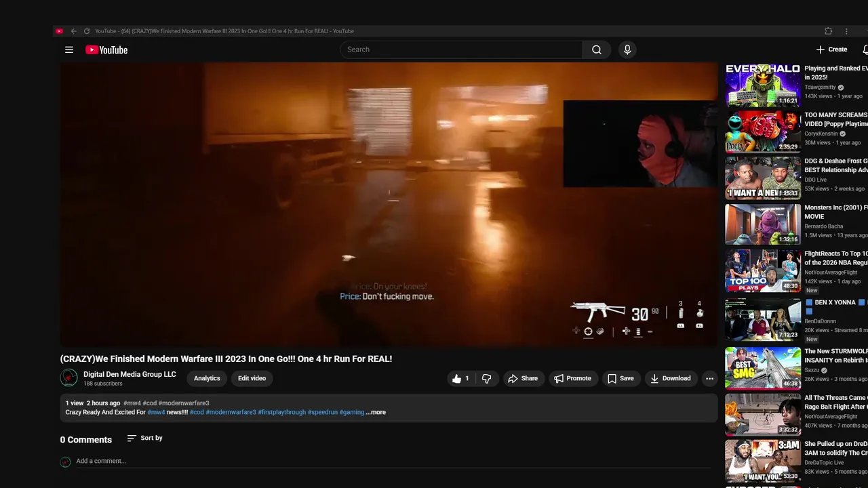The height and width of the screenshot is (488, 868).
Task: Click the Edit video button
Action: tap(252, 379)
